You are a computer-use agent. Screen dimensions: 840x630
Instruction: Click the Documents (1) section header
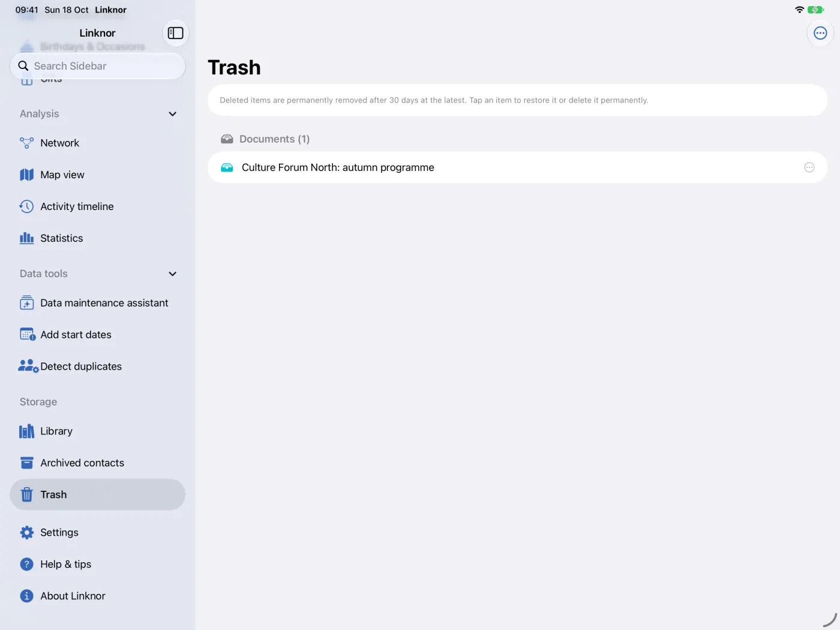click(274, 139)
